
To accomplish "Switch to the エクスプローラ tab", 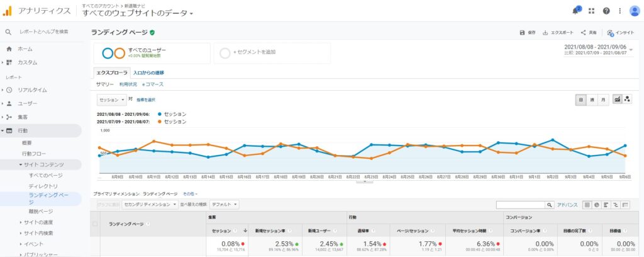I will pyautogui.click(x=112, y=73).
